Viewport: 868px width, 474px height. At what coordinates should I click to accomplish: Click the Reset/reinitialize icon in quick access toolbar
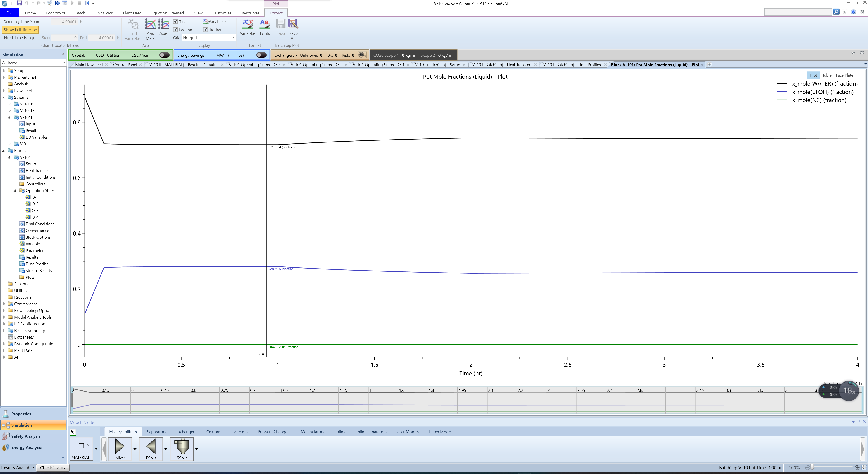coord(87,3)
